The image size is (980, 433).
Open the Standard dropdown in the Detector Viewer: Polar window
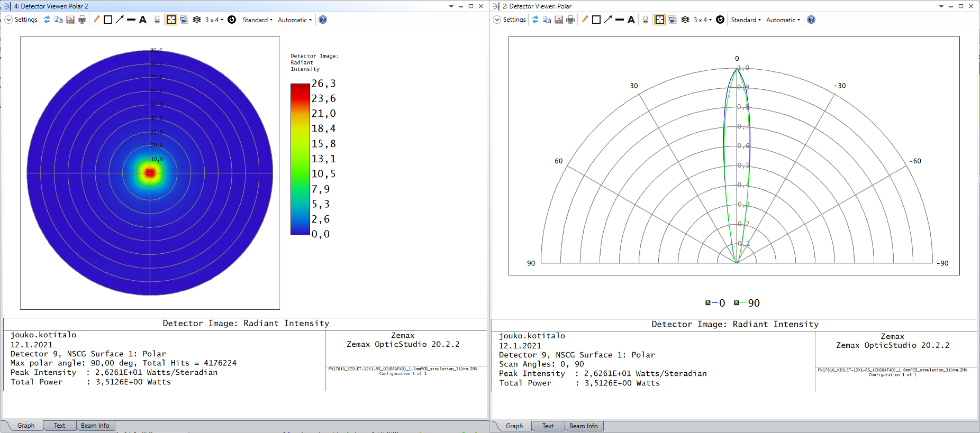(x=746, y=20)
